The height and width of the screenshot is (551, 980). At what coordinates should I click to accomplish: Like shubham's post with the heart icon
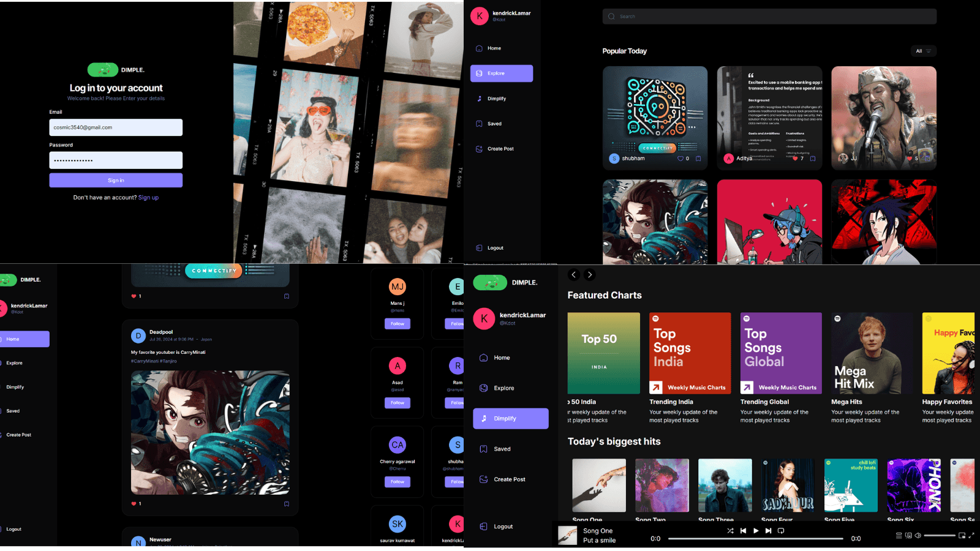pyautogui.click(x=680, y=159)
